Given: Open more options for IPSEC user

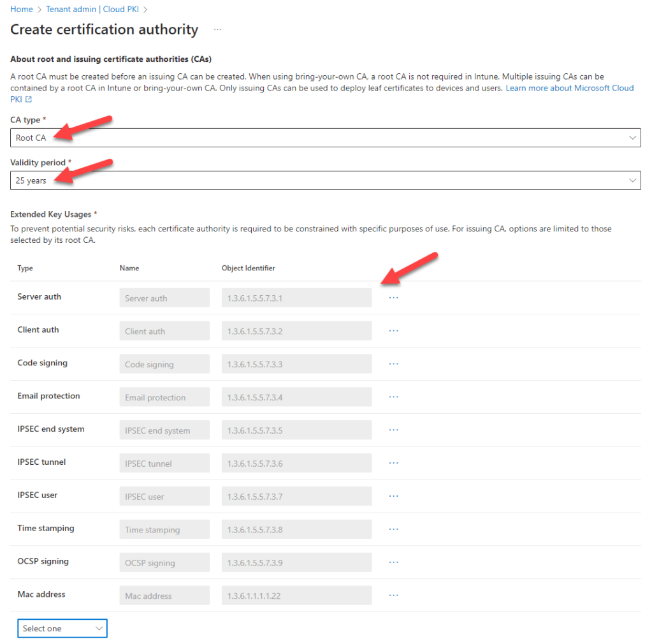Looking at the screenshot, I should 393,496.
